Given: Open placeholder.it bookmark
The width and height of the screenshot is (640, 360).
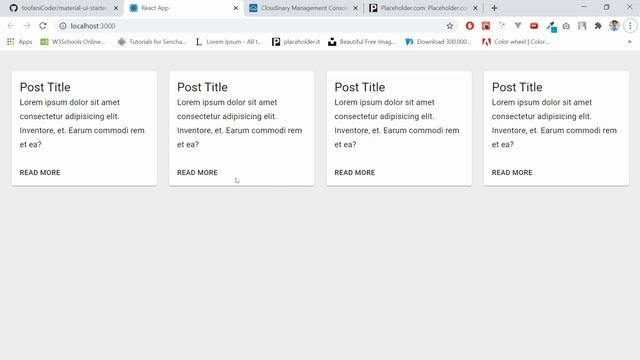Looking at the screenshot, I should 296,42.
